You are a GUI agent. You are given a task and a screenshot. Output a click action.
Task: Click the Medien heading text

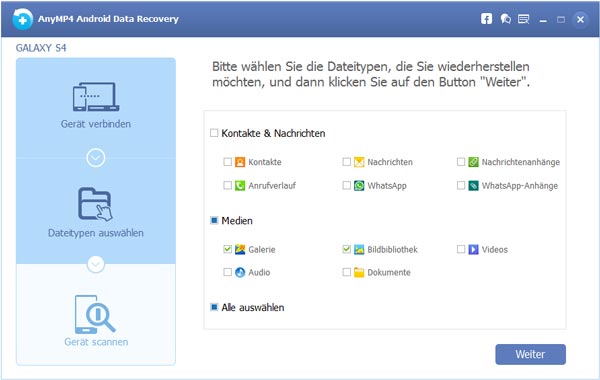(x=237, y=220)
